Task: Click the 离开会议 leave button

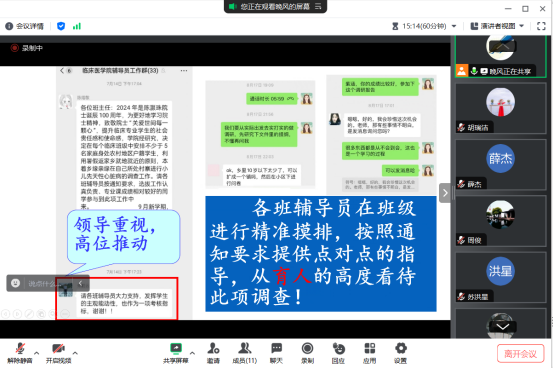Action: point(520,354)
